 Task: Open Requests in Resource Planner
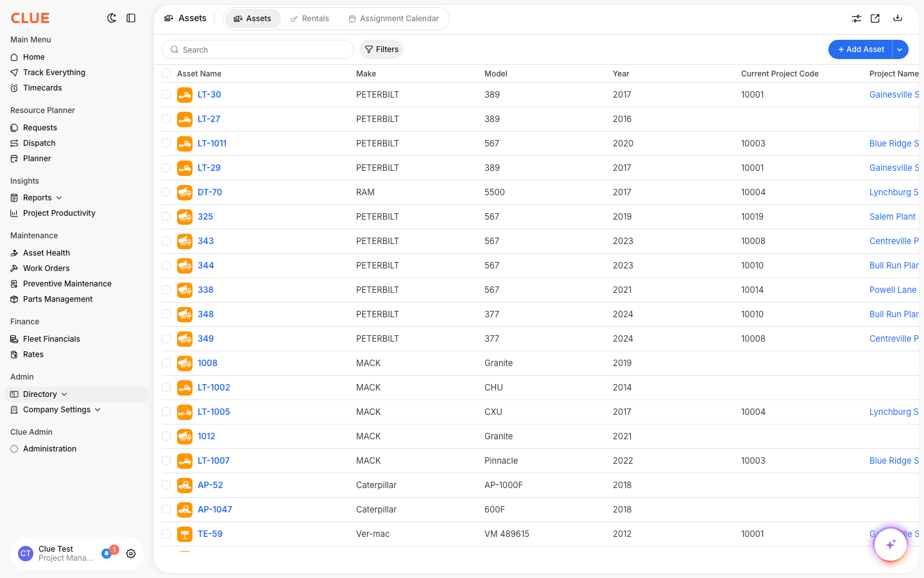point(40,128)
